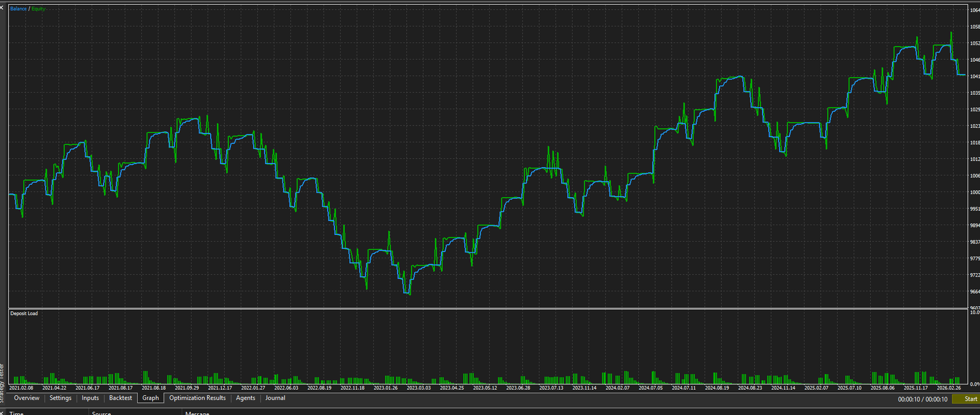
Task: Select the Backtest tab
Action: (x=121, y=398)
